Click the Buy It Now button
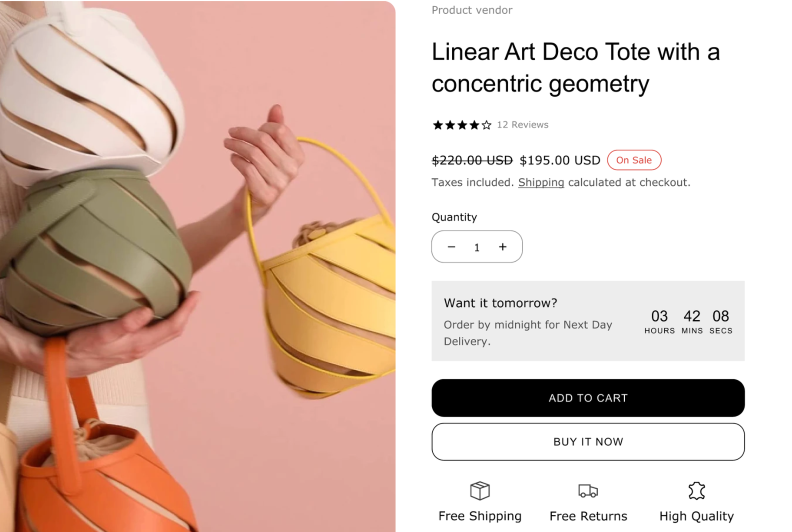Viewport: 792px width, 532px height. pos(588,442)
